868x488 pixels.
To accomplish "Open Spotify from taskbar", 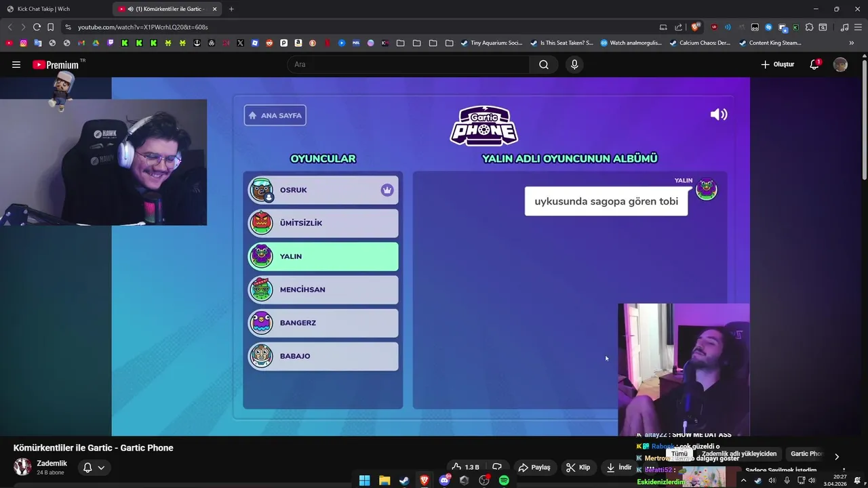I will point(504,481).
